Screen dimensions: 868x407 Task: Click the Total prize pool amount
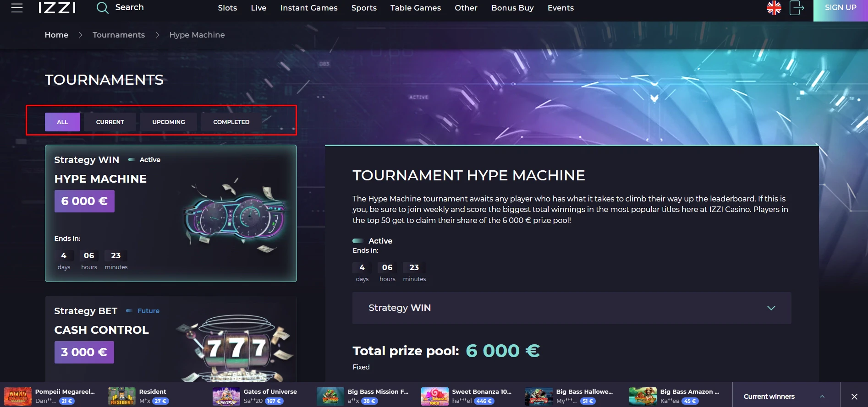(503, 351)
